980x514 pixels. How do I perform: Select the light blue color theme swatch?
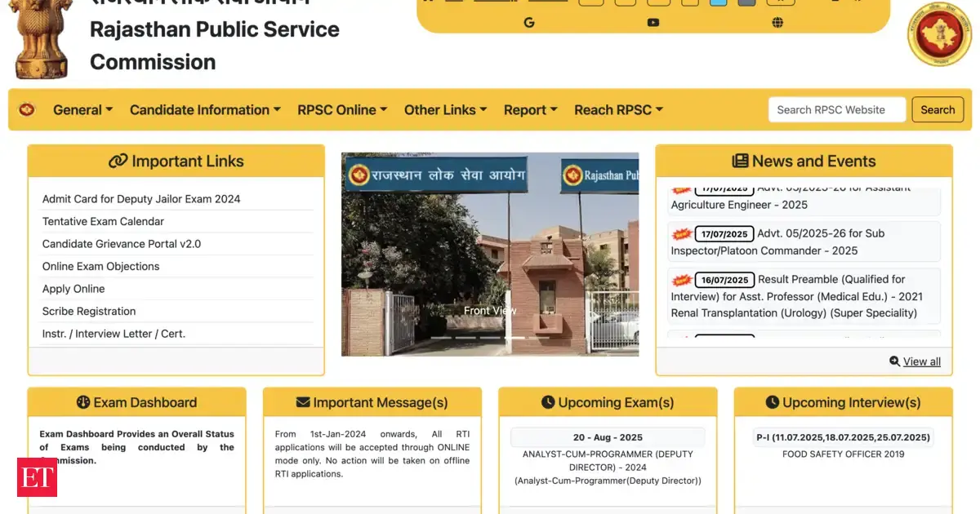pos(719,2)
